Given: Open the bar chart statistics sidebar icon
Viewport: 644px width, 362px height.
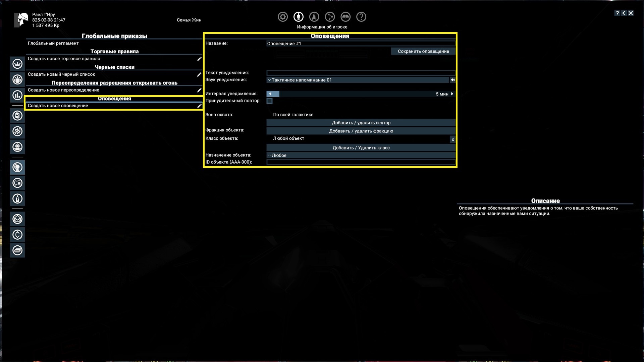Looking at the screenshot, I should [17, 95].
